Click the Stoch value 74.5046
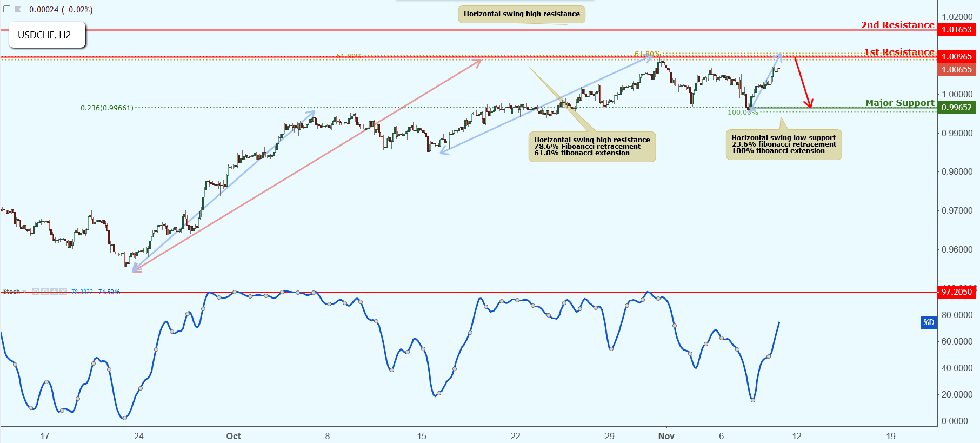Viewport: 980px width, 443px height. pyautogui.click(x=109, y=292)
